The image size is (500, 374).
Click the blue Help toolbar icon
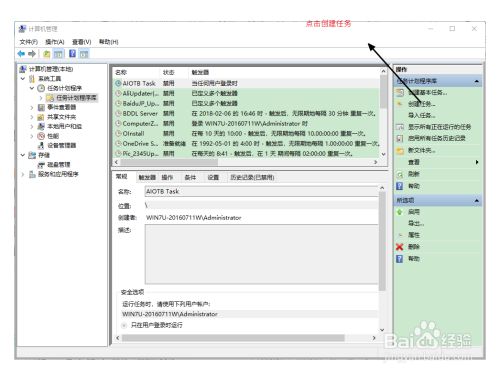click(72, 54)
